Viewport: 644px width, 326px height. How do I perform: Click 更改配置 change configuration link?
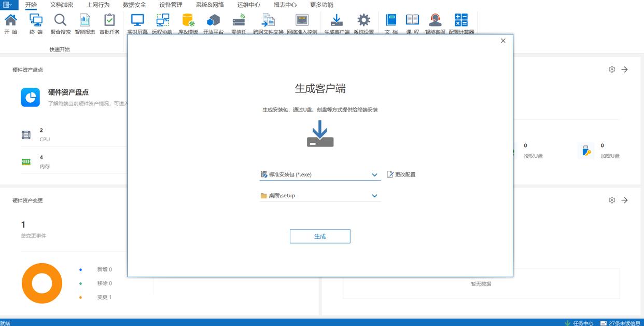click(401, 174)
